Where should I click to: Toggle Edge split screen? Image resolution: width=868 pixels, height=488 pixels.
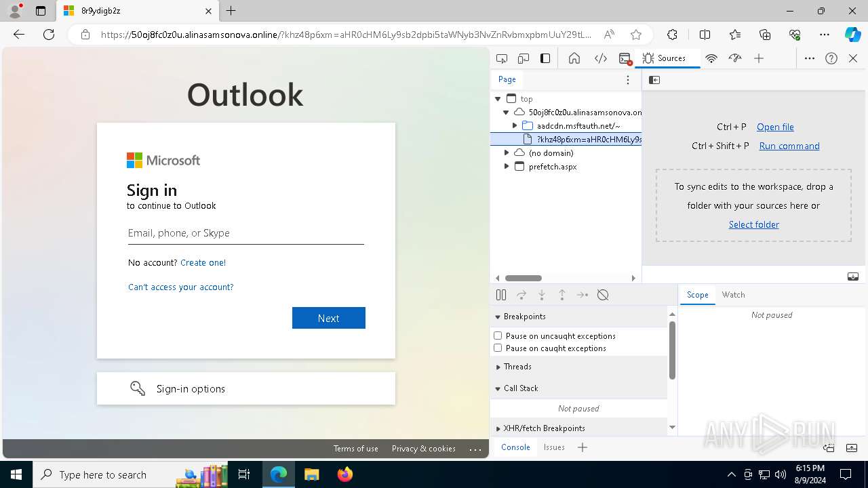[x=705, y=35]
